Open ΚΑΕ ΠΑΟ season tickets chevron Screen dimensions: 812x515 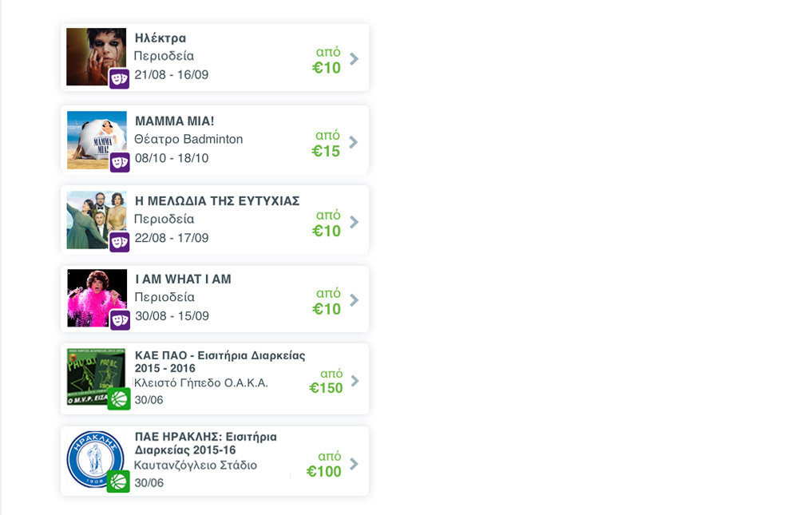click(355, 381)
